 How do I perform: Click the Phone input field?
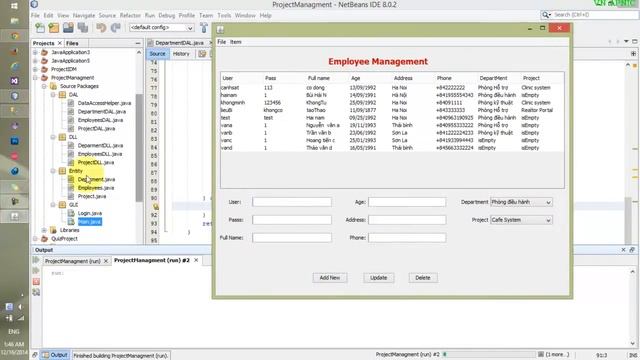[407, 238]
